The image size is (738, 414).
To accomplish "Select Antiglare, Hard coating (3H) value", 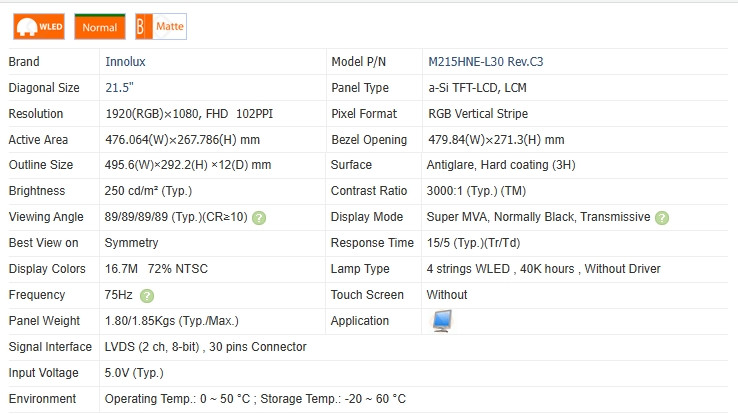I will [501, 165].
